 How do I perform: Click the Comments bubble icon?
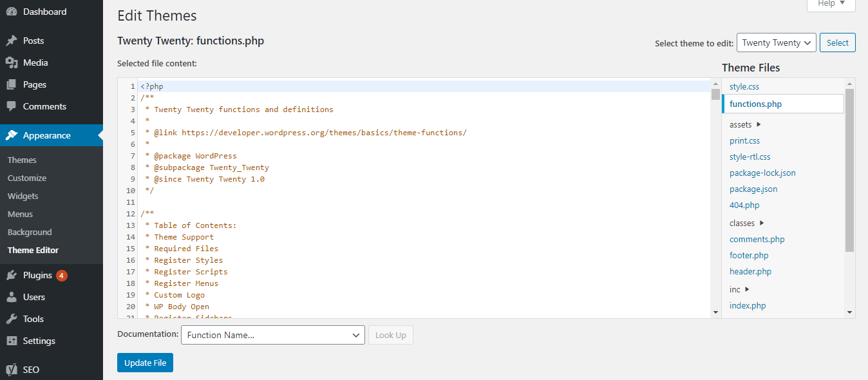[12, 106]
